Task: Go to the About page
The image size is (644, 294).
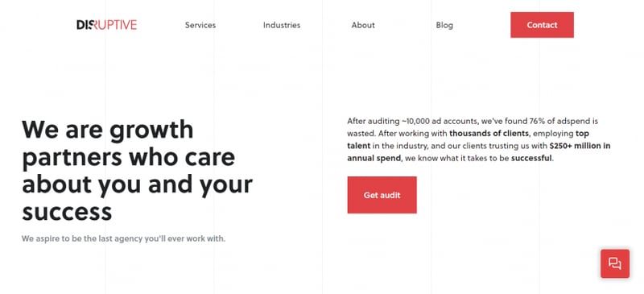Action: click(x=363, y=25)
